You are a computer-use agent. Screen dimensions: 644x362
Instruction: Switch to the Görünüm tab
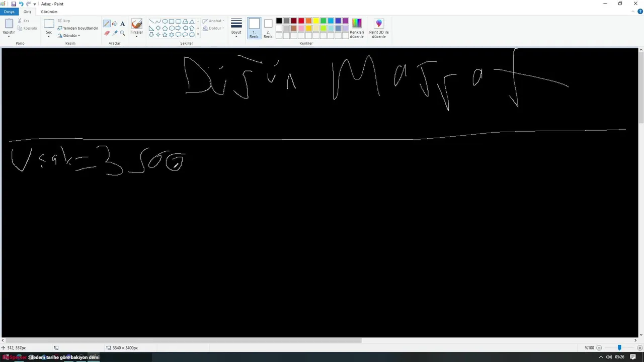point(49,12)
